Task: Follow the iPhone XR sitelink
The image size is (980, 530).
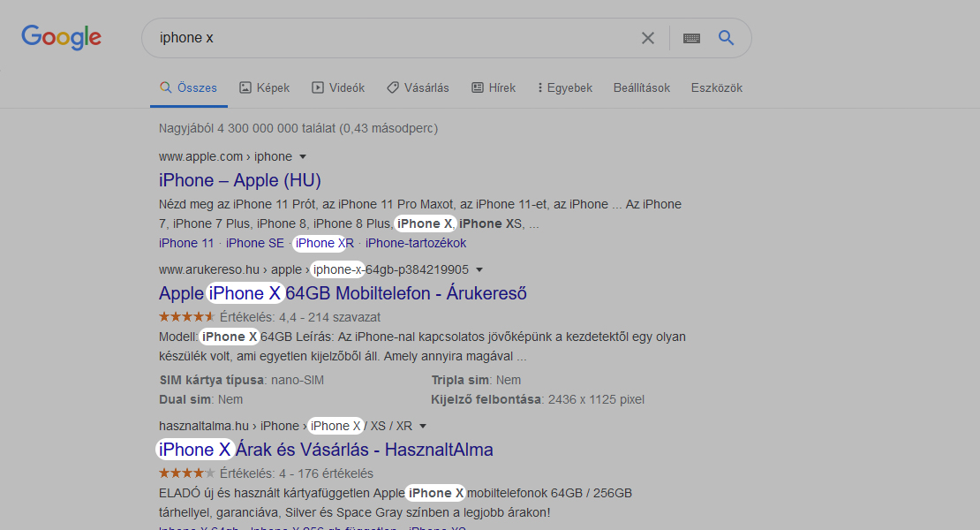Action: pos(324,243)
